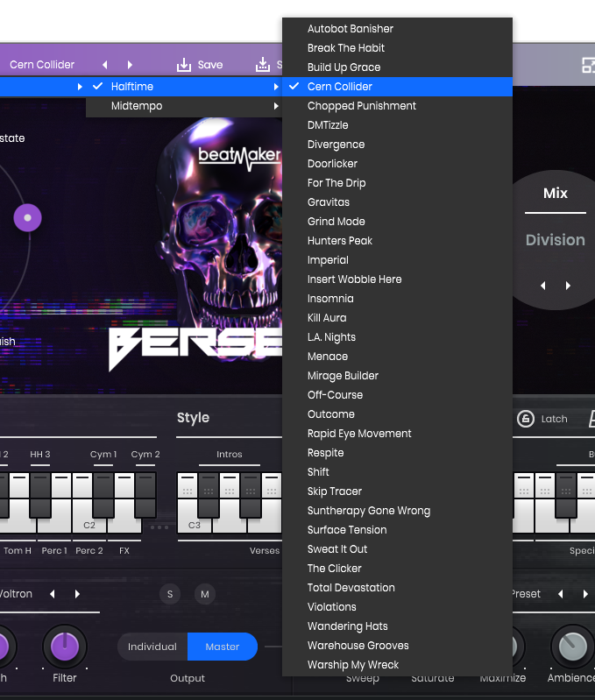595x700 pixels.
Task: Go to next preset using the top-bar right arrow
Action: point(131,65)
